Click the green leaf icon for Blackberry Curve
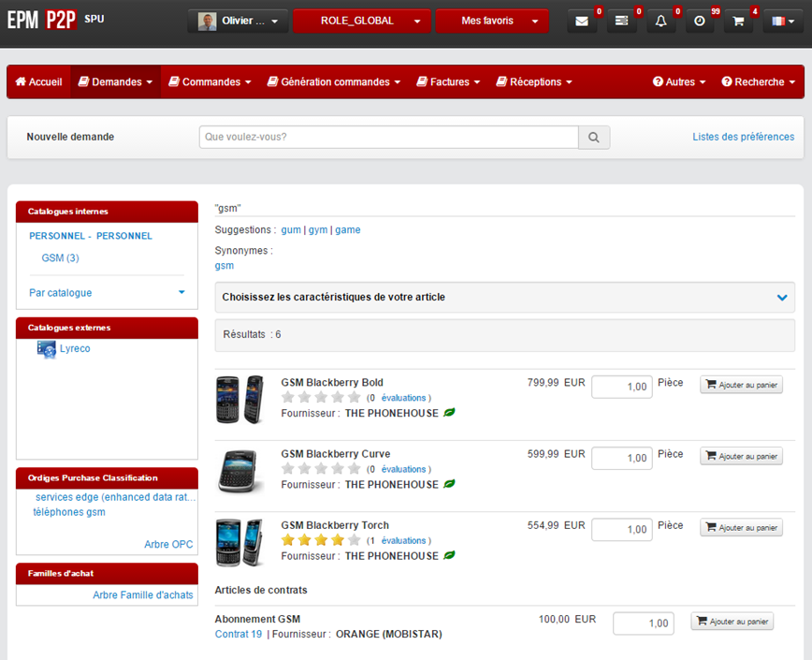The width and height of the screenshot is (812, 660). point(449,484)
